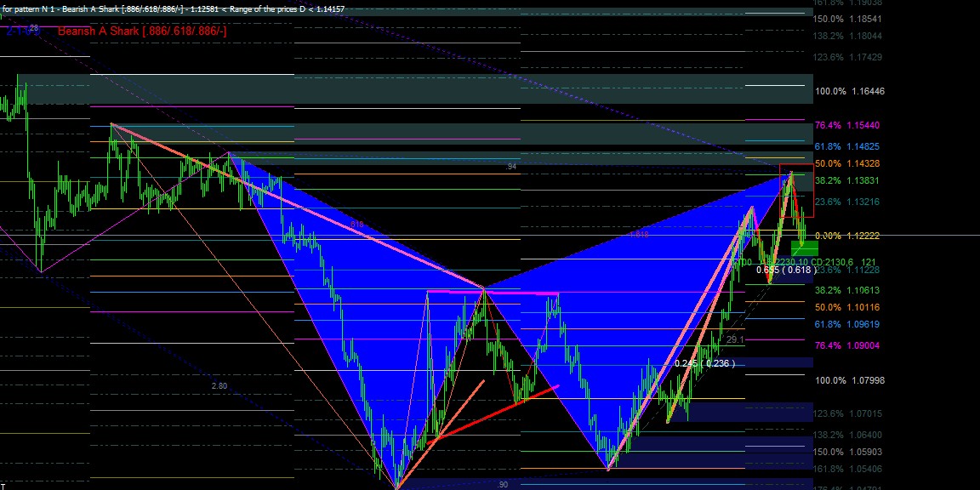Screen dimensions: 980x490
Task: Select the 0.00% 1.12222 level label
Action: [x=847, y=236]
